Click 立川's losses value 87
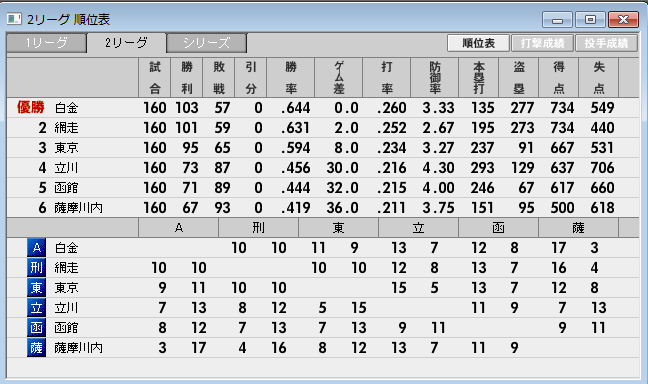Screen dimensions: 648x384 pyautogui.click(x=222, y=168)
